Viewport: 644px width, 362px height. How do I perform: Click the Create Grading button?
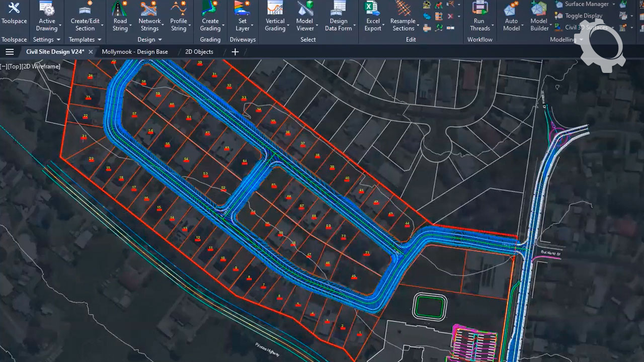pyautogui.click(x=210, y=16)
